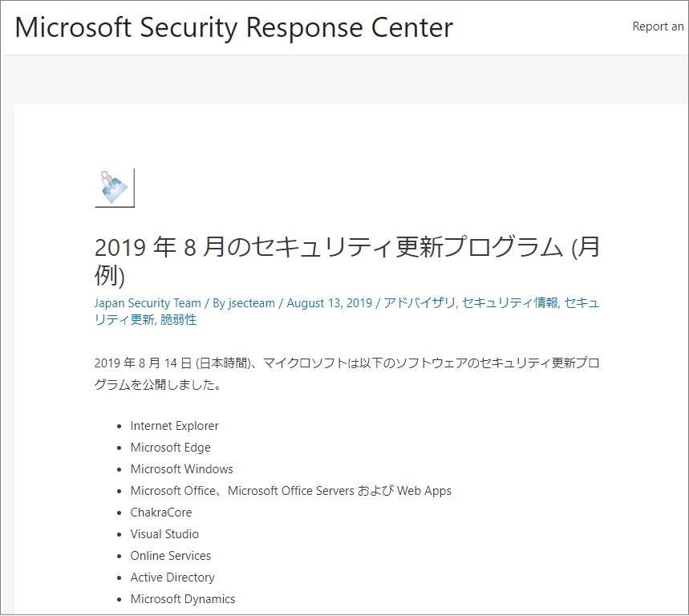The image size is (689, 616).
Task: Select the Microsoft Windows list entry
Action: (181, 469)
